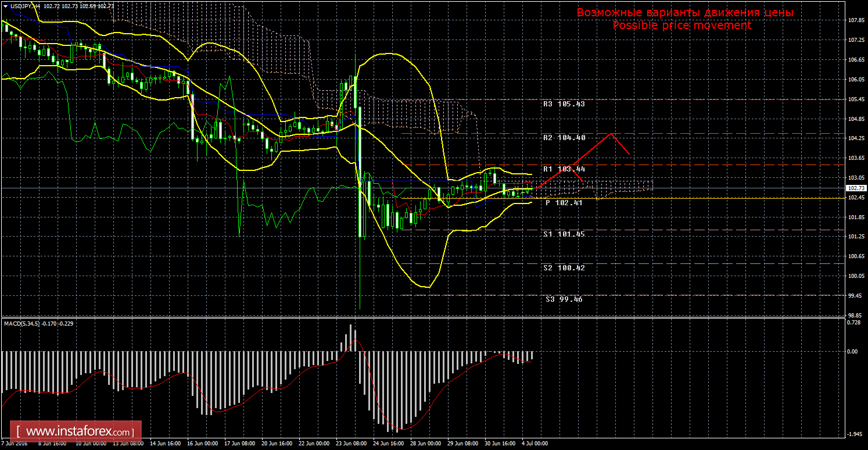Click the P 102.41 pivot label
868x450 pixels.
click(564, 203)
